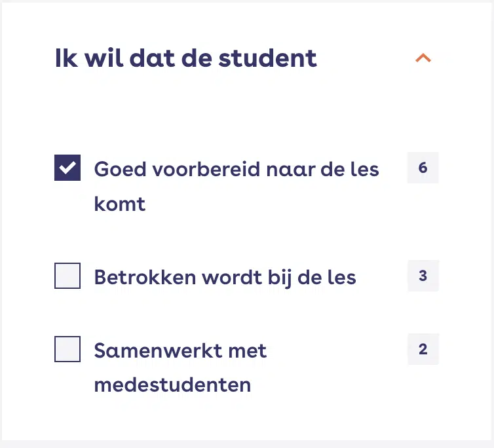Click the count badge showing 3

coord(423,276)
